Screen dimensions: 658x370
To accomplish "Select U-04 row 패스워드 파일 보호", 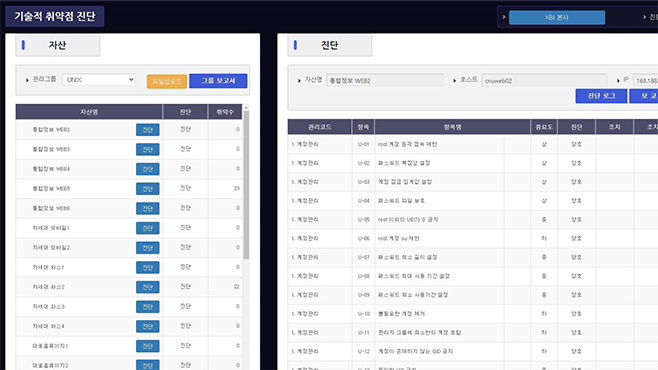I will point(473,201).
